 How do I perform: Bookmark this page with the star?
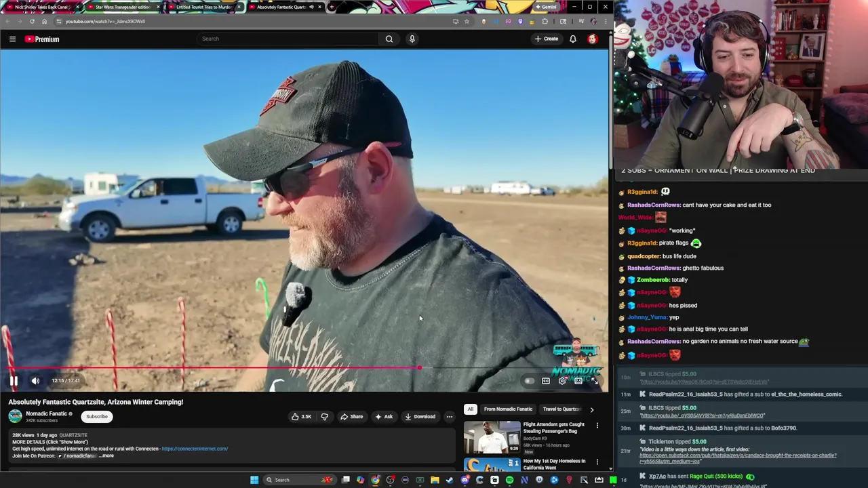[x=467, y=21]
